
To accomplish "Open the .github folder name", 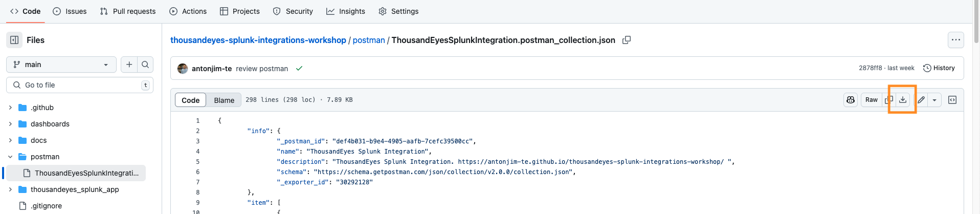I will coord(42,108).
